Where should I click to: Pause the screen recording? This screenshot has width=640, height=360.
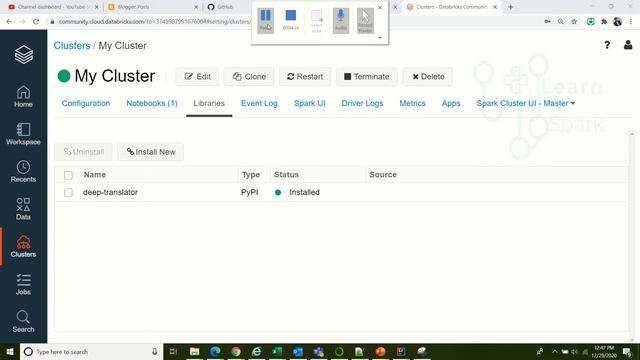(266, 20)
